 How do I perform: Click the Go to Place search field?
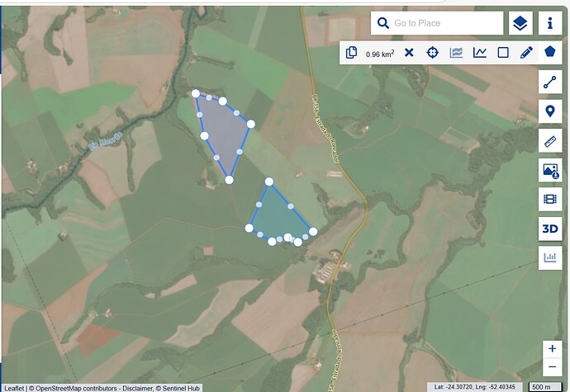[x=437, y=23]
